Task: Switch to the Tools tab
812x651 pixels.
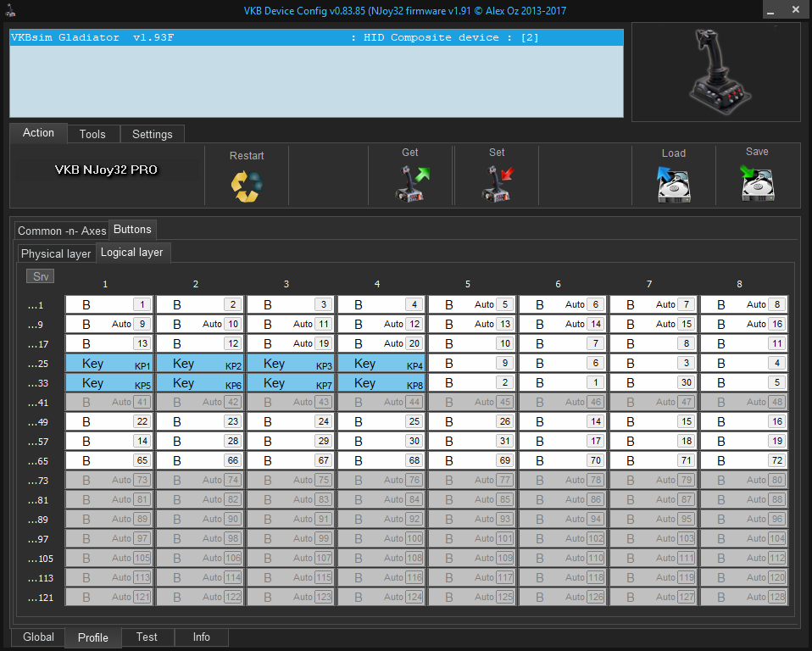Action: tap(92, 134)
